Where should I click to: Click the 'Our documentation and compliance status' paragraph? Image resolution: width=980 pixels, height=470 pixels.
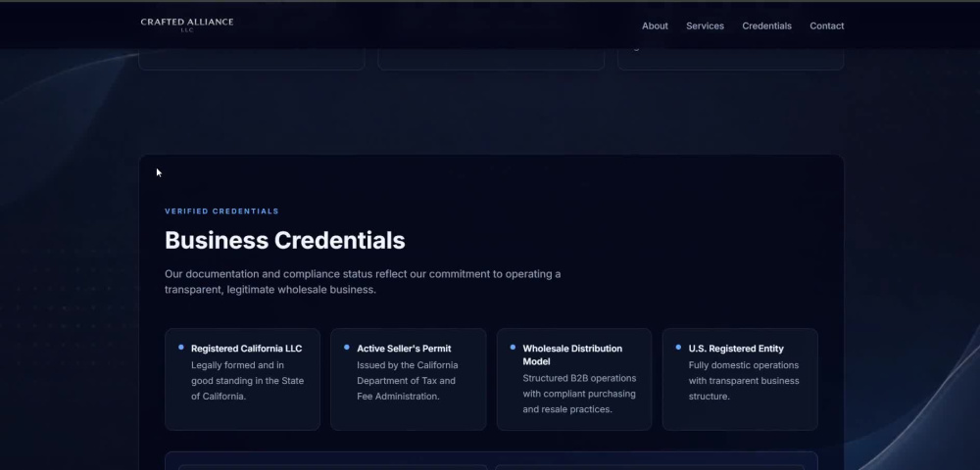pos(363,281)
